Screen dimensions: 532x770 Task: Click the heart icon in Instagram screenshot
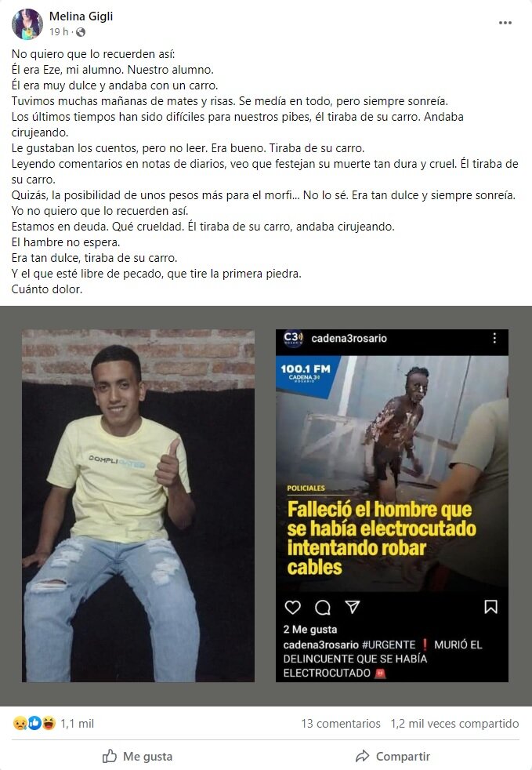[x=292, y=608]
